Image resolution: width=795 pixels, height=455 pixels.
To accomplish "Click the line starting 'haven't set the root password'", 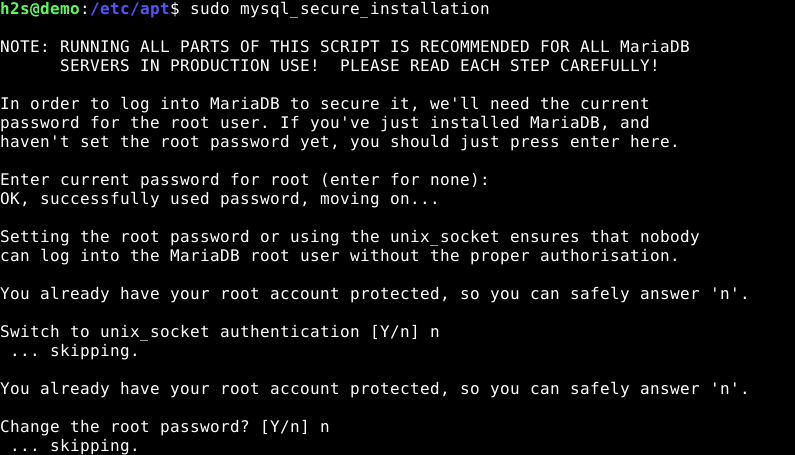I will coord(339,142).
